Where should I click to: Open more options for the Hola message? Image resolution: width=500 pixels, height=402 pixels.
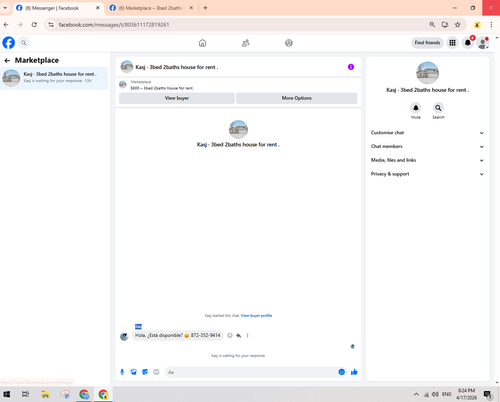click(x=247, y=335)
